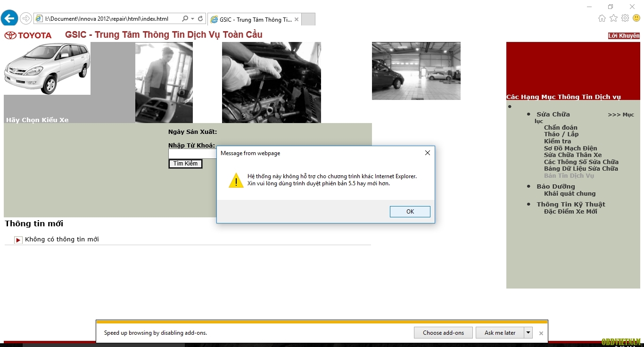Image resolution: width=644 pixels, height=347 pixels.
Task: Open the Khái quát chung link
Action: click(x=570, y=194)
